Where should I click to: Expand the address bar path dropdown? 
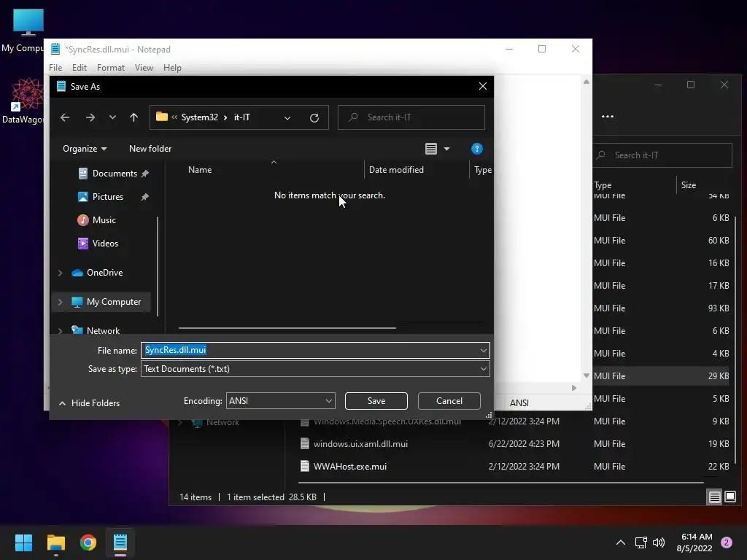tap(287, 117)
